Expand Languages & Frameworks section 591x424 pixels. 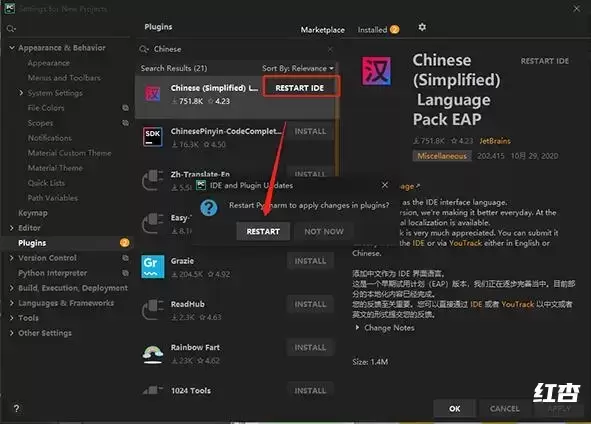pyautogui.click(x=12, y=303)
